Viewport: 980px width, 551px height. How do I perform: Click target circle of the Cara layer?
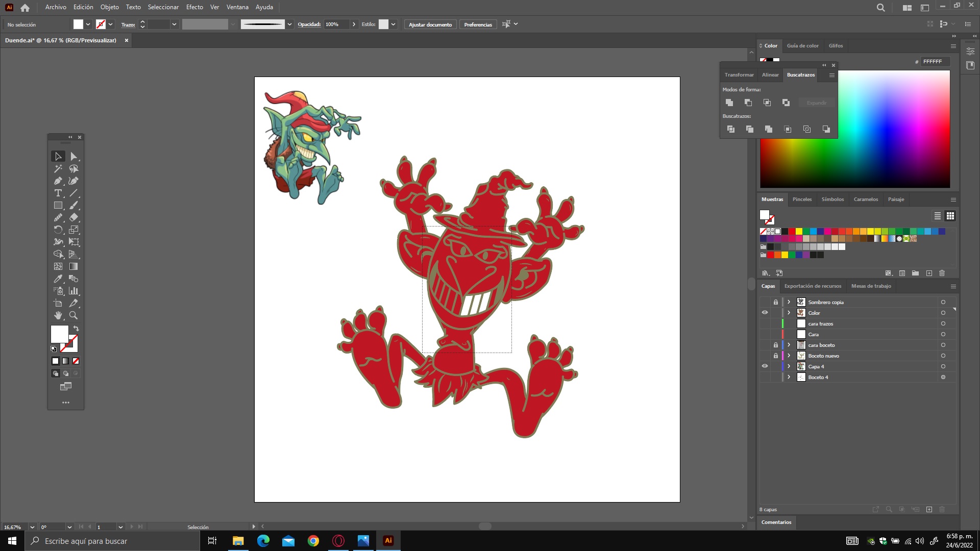click(x=943, y=334)
